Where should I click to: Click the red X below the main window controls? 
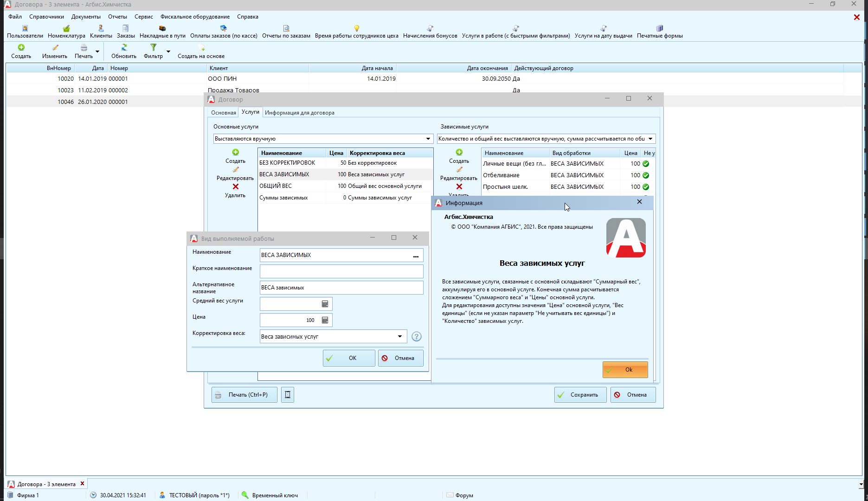pyautogui.click(x=857, y=17)
